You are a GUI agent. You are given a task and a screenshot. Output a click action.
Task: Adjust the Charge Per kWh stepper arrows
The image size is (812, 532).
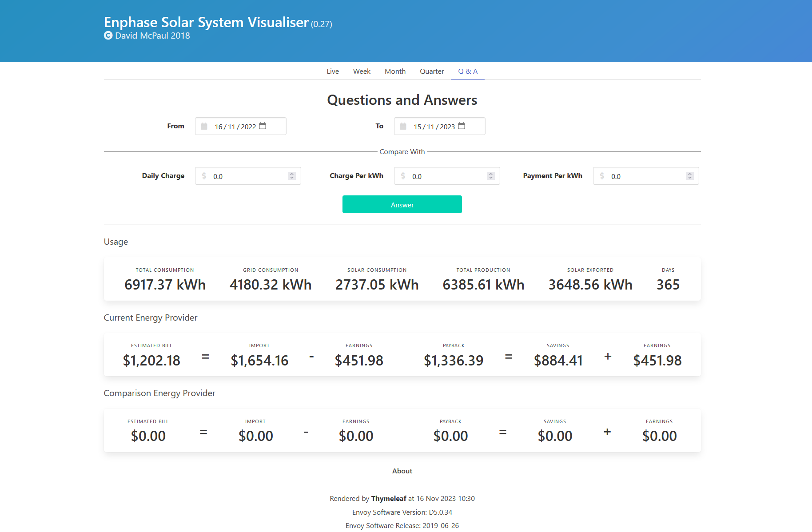(491, 176)
